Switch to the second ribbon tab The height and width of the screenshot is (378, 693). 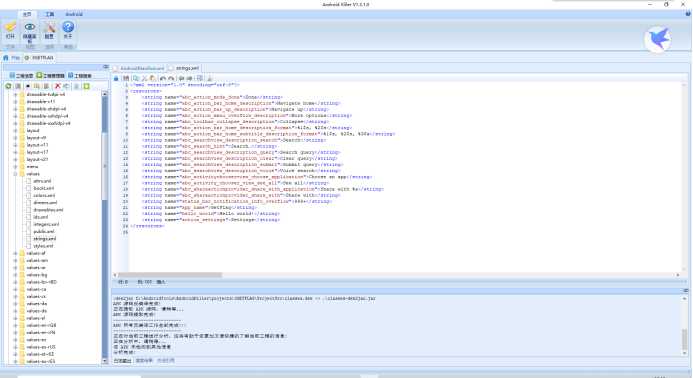50,14
